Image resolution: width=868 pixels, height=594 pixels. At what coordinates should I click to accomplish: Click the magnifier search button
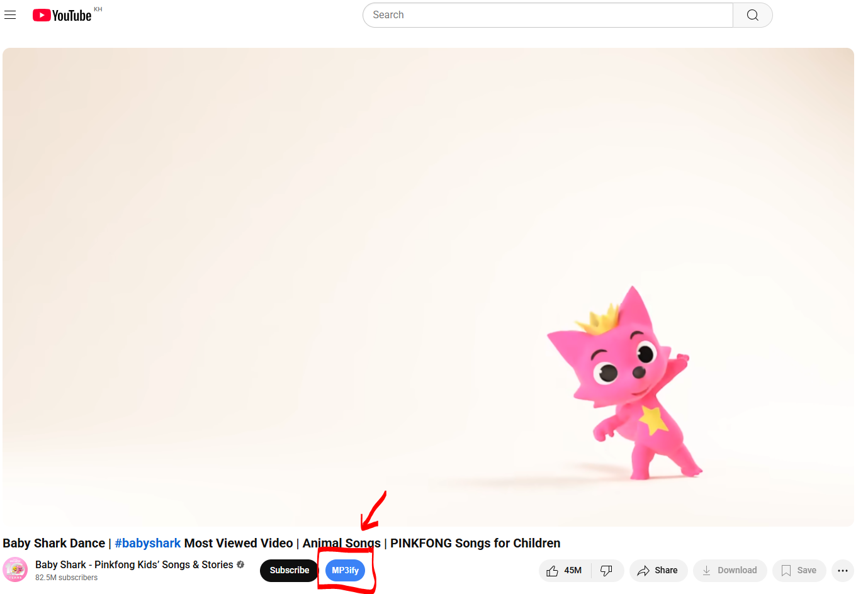[x=753, y=15]
